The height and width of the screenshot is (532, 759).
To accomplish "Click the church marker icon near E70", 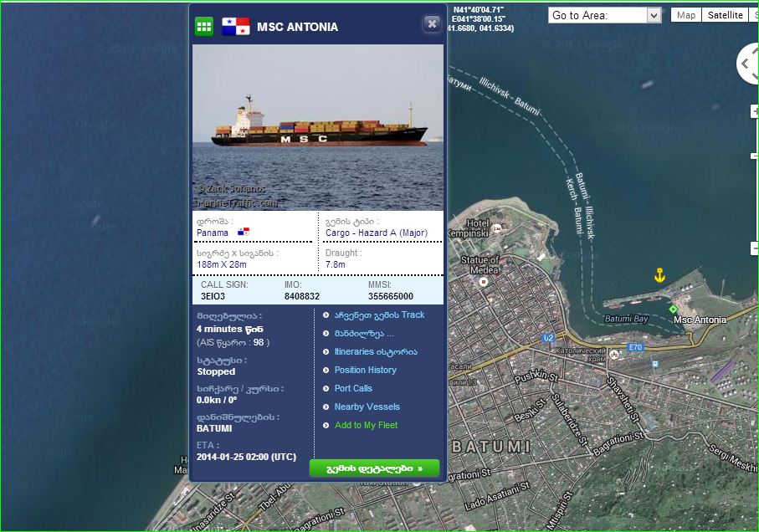I will point(614,355).
